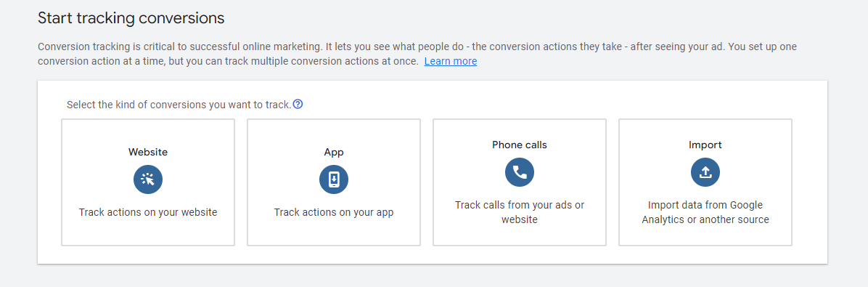Click the Phone calls handset icon
Viewport: 868px width, 287px height.
(519, 172)
